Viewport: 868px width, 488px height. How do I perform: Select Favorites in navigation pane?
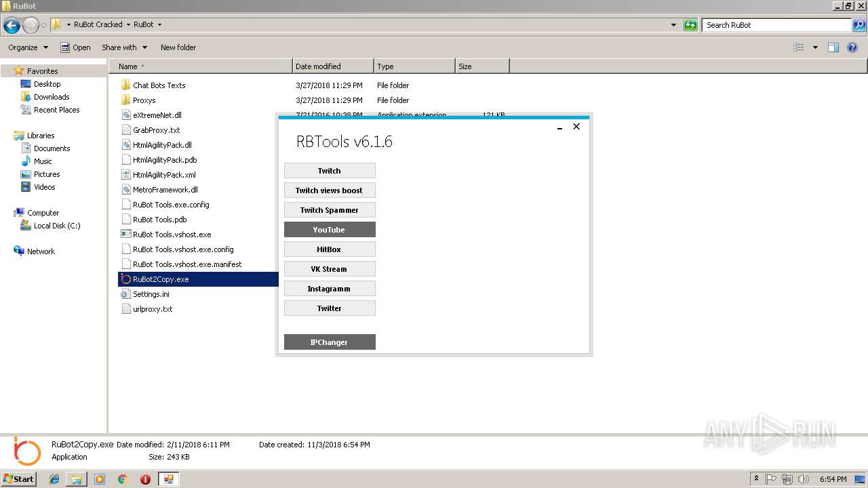[42, 71]
